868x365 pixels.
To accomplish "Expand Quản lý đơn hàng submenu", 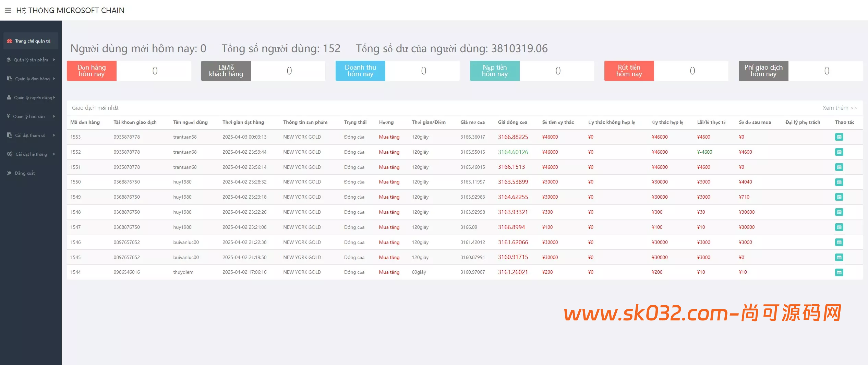I will [31, 79].
